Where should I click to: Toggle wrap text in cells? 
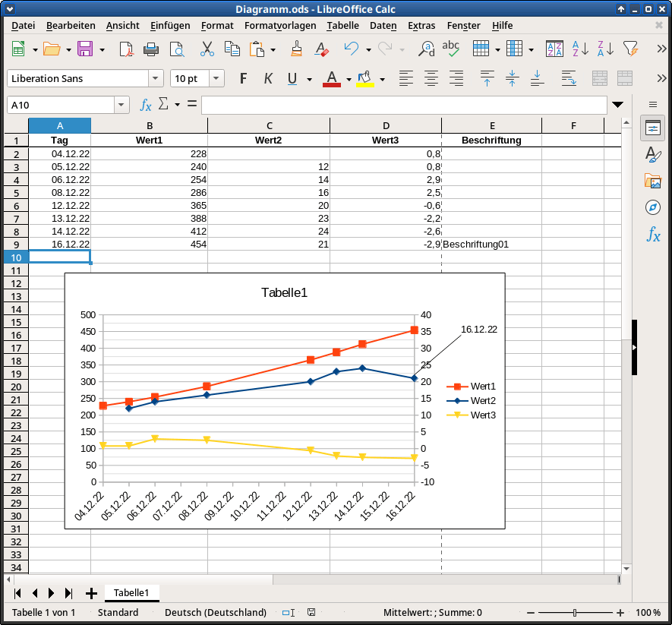coord(569,78)
